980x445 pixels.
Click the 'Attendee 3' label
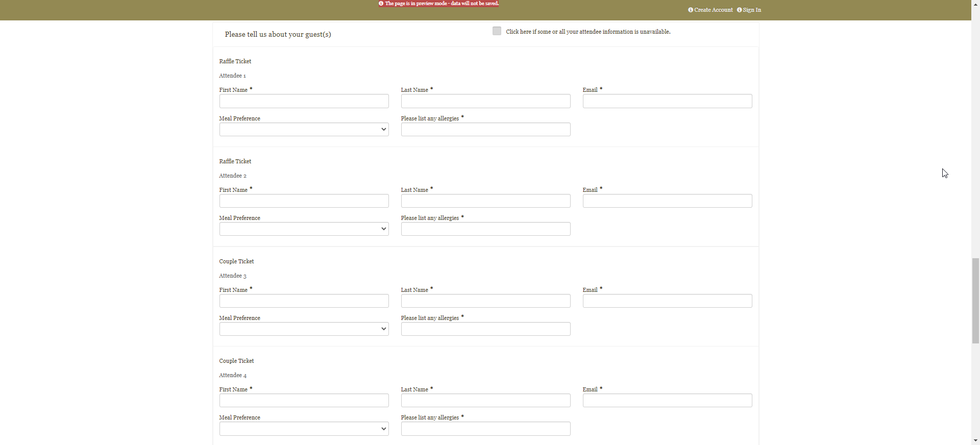[x=233, y=276]
